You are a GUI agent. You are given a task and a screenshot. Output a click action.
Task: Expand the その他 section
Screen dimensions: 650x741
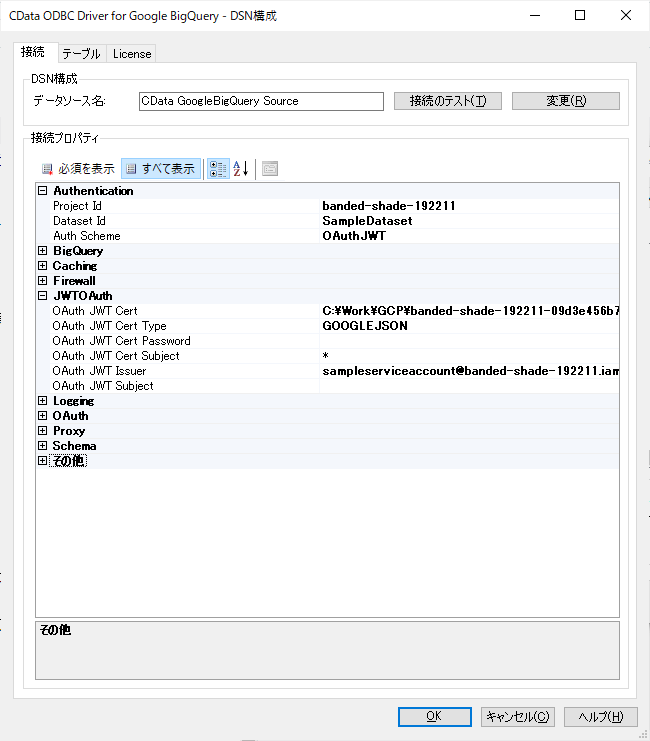coord(43,461)
